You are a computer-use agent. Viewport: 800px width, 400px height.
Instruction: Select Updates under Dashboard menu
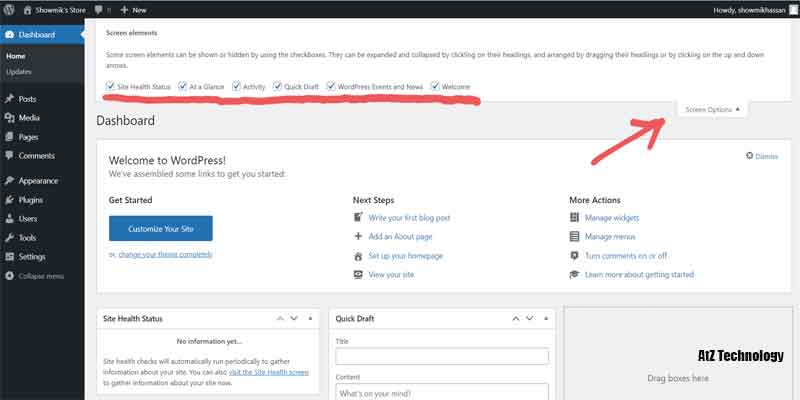[18, 72]
